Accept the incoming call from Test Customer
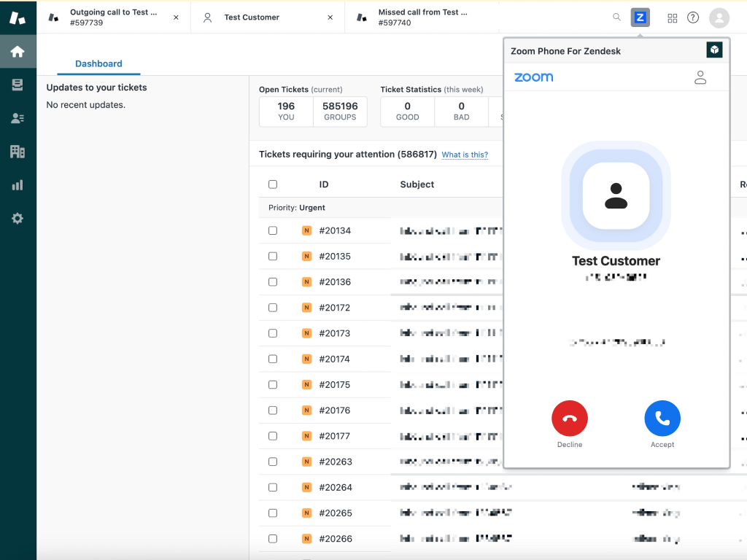This screenshot has height=560, width=747. pos(662,419)
